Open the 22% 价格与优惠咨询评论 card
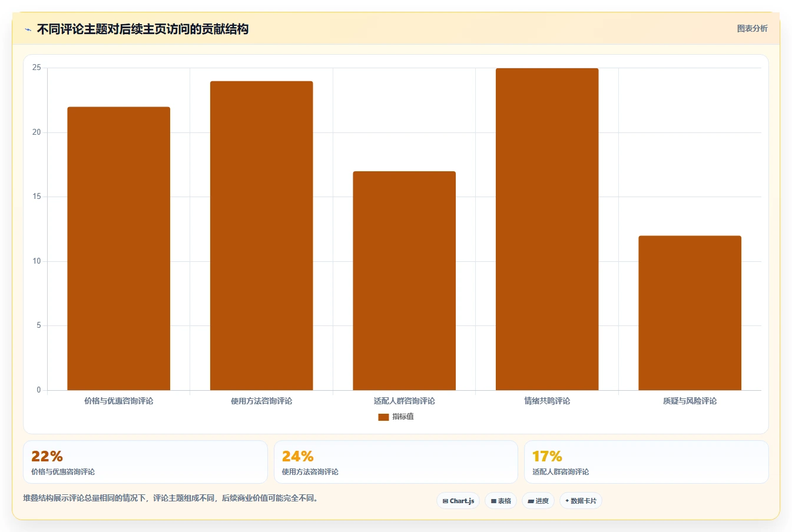Image resolution: width=792 pixels, height=532 pixels. point(145,462)
